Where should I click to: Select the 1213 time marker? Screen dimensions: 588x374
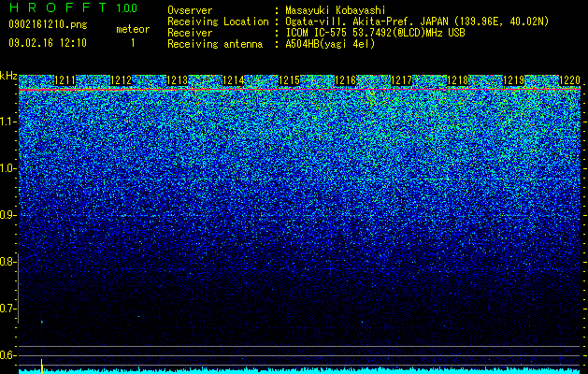click(177, 80)
